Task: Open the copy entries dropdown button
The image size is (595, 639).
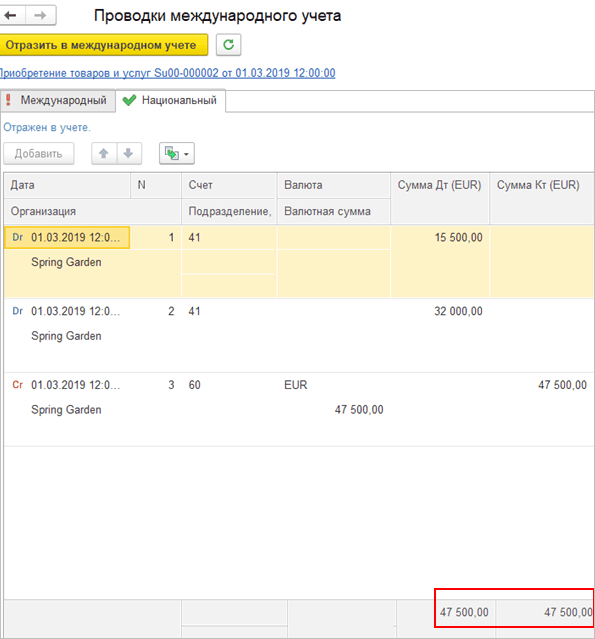Action: (x=177, y=154)
